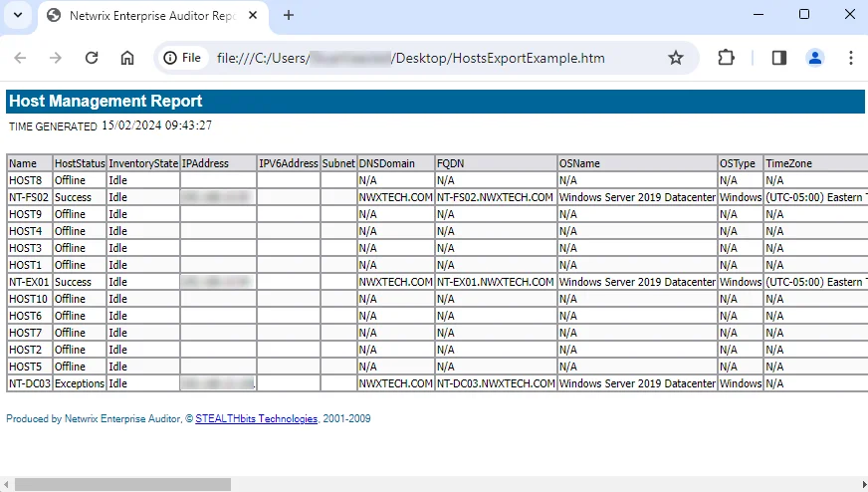Screen dimensions: 868x492
Task: Click the Offline status for HOST8
Action: [x=80, y=180]
